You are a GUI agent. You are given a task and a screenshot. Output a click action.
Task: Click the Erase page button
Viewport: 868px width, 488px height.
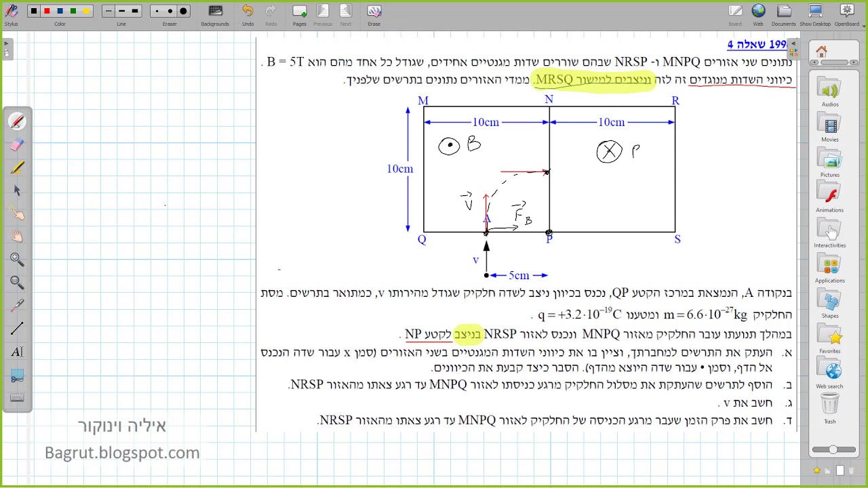374,14
